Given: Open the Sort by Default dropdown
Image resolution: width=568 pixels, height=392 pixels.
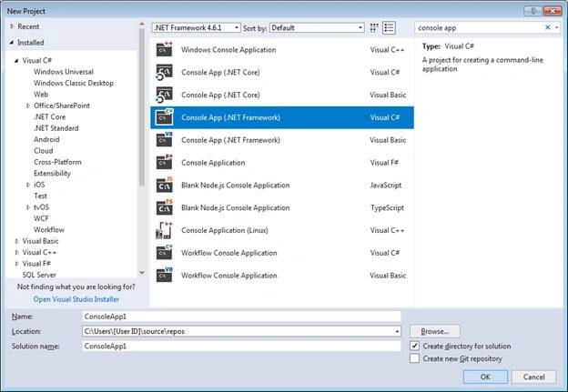Looking at the screenshot, I should pyautogui.click(x=317, y=27).
